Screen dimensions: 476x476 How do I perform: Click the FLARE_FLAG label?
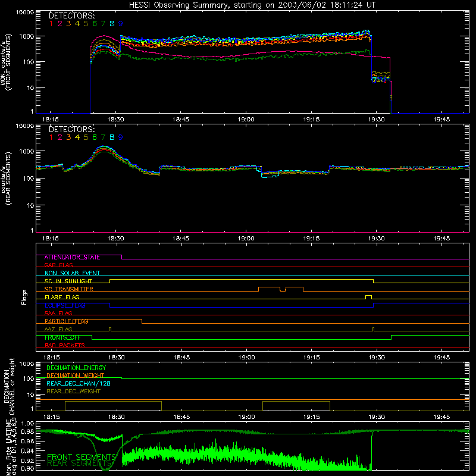62,297
